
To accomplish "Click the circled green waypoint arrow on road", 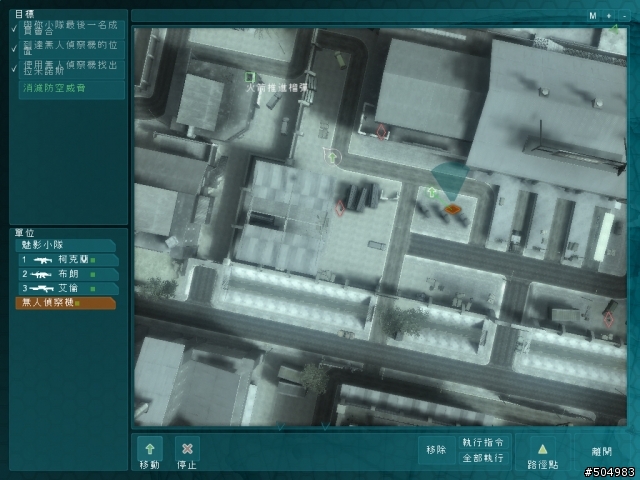I will click(333, 157).
